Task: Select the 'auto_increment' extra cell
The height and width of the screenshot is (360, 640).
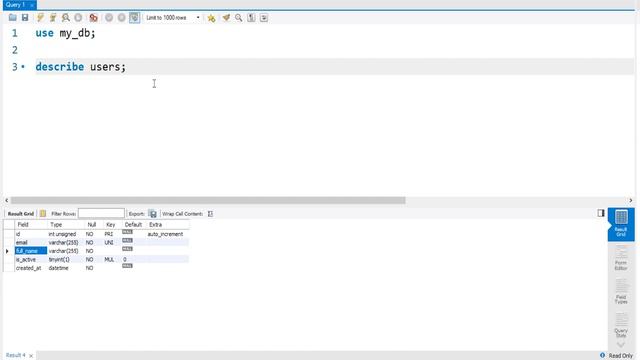Action: coord(167,234)
